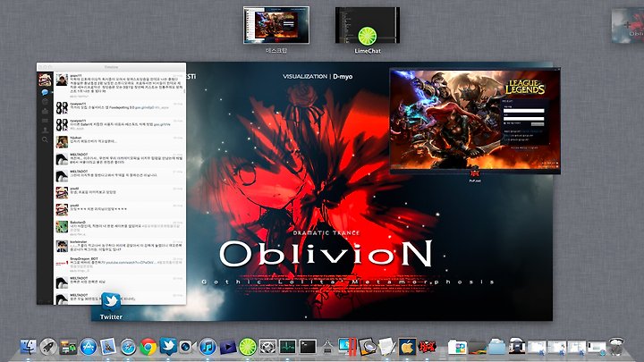Open Messages inbox icon in Twitter sidebar
The width and height of the screenshot is (644, 362).
45,111
